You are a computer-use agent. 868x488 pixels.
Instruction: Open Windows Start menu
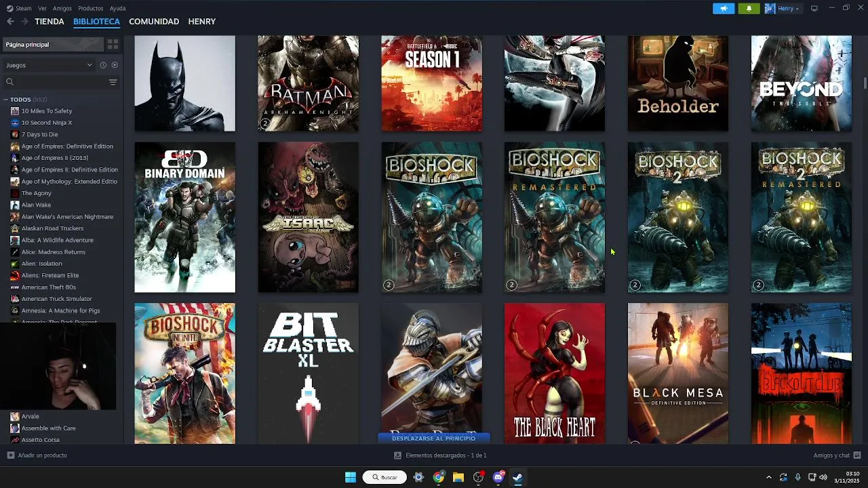pos(351,477)
